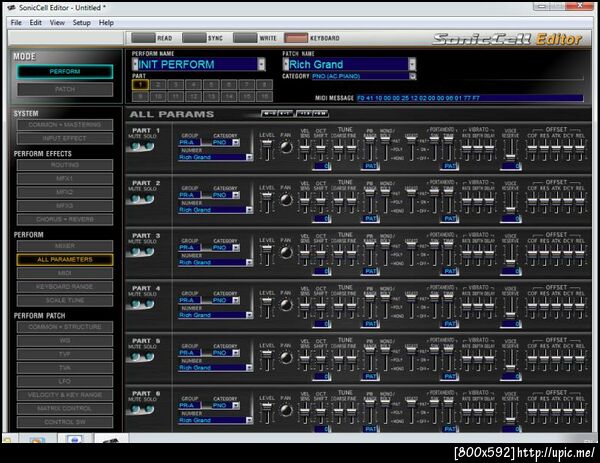600x463 pixels.
Task: Open the COMMON + STRUCTURE patch page
Action: click(65, 327)
